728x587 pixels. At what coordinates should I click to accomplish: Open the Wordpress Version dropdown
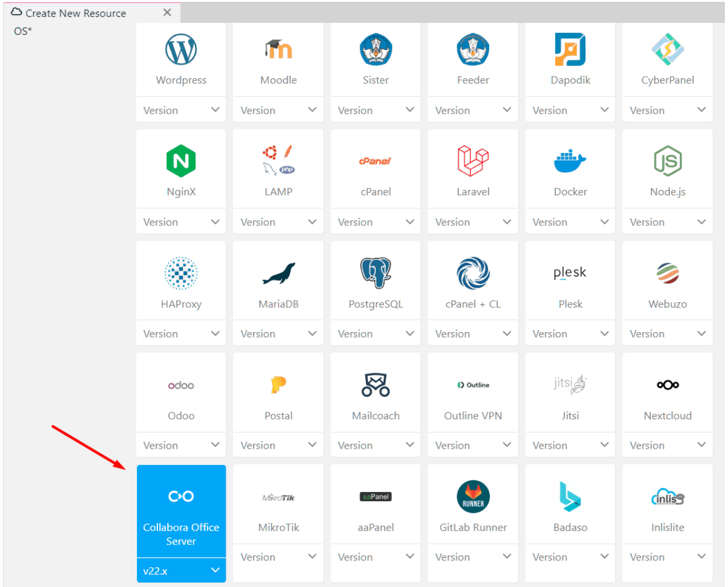181,109
